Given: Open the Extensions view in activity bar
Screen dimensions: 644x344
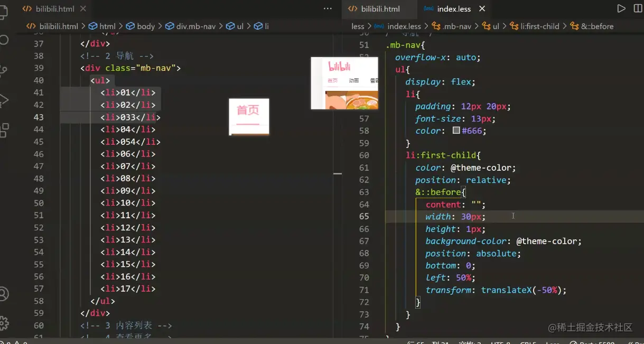Looking at the screenshot, I should 3,129.
